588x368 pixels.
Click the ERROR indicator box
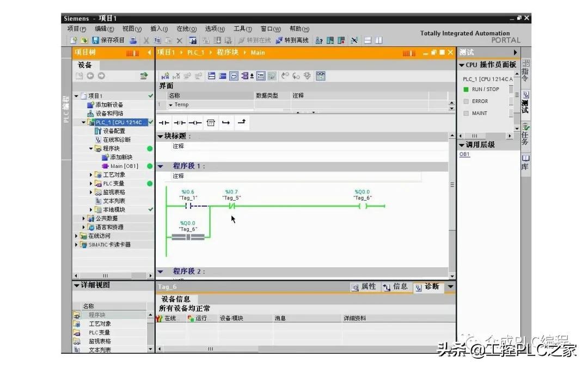pyautogui.click(x=465, y=101)
